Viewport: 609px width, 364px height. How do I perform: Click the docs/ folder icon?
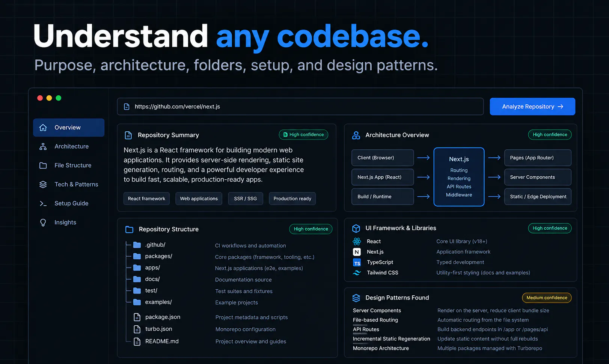click(x=137, y=279)
